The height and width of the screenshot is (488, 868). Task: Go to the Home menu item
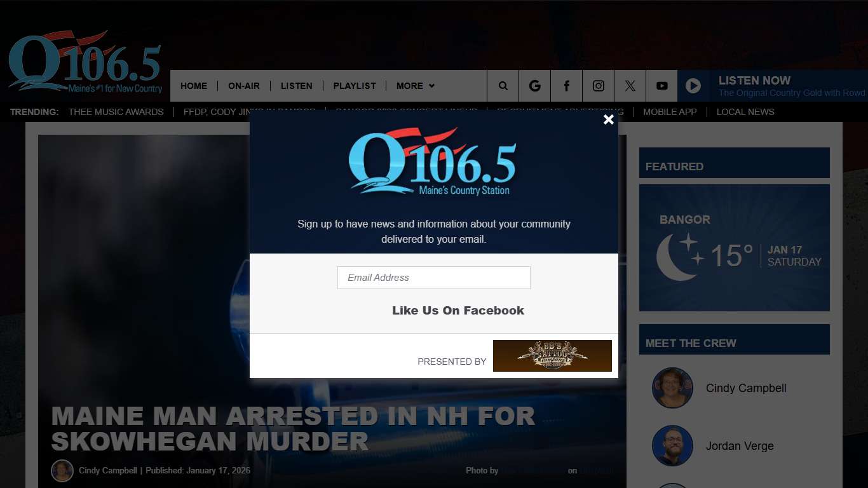[194, 86]
